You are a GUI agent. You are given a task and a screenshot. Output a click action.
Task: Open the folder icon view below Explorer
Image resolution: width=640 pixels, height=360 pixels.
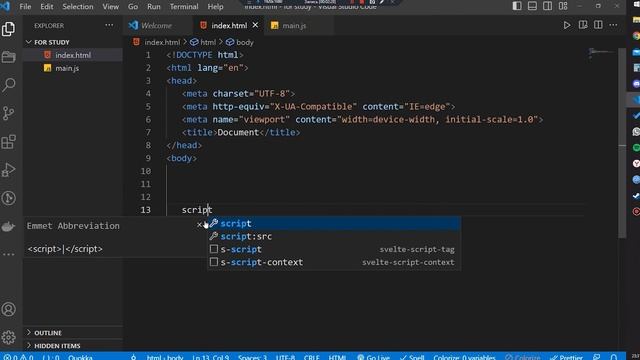tap(9, 57)
